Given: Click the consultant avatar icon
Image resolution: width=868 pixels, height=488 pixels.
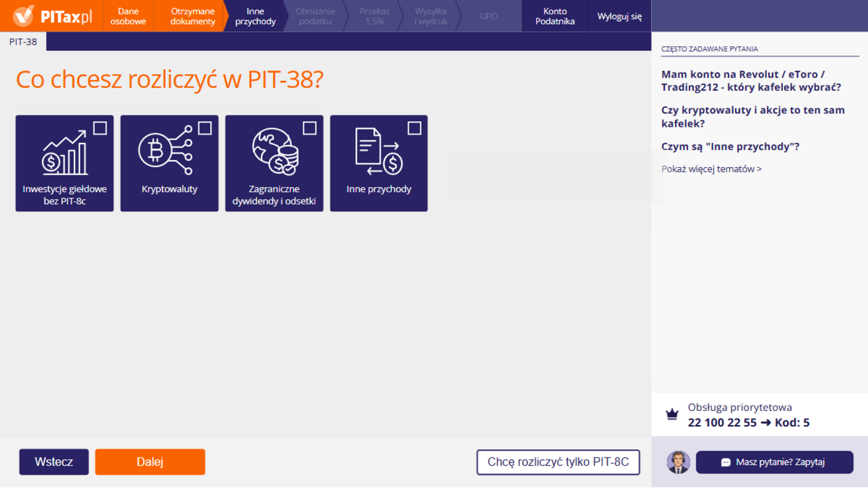Looking at the screenshot, I should (x=678, y=462).
